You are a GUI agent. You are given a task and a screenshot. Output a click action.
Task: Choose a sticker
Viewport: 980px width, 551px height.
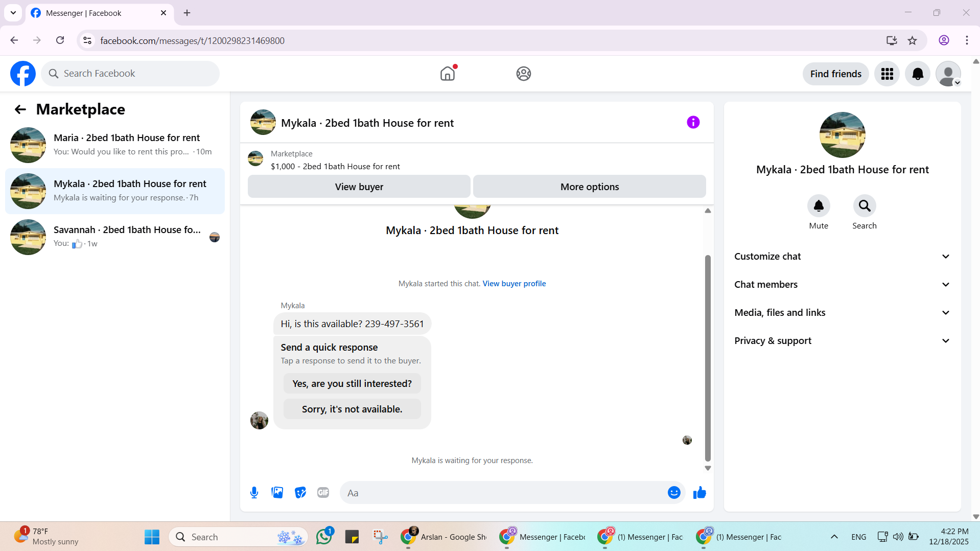coord(300,493)
